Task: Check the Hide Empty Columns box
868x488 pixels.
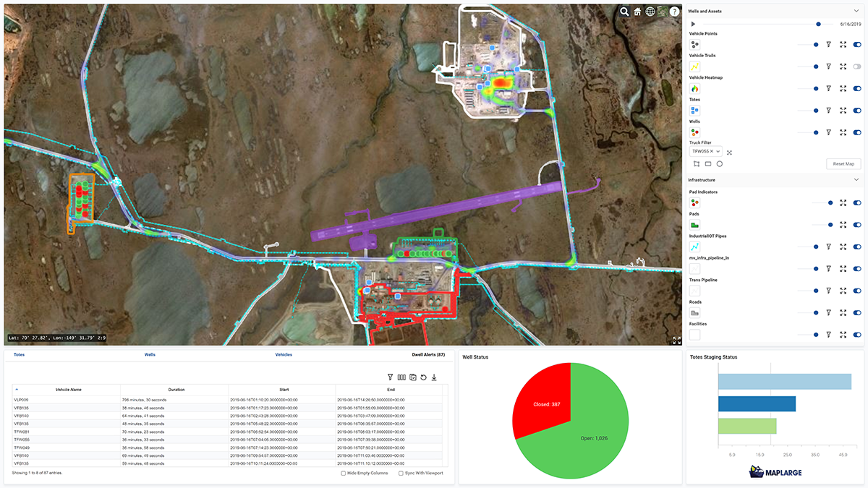Action: point(343,473)
